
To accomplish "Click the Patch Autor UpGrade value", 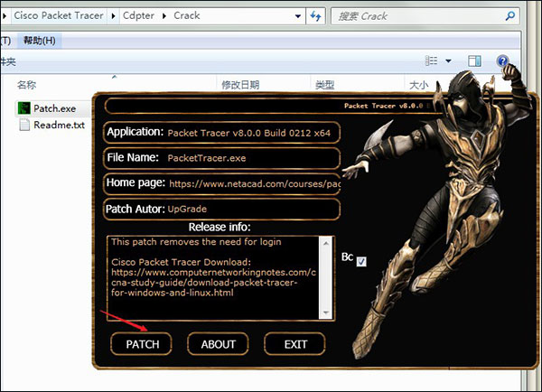I will (x=187, y=210).
